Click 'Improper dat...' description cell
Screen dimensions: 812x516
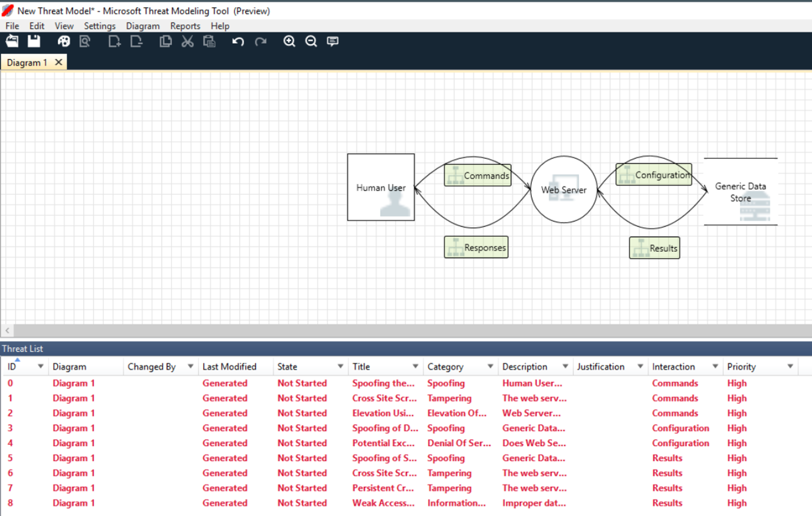coord(534,503)
